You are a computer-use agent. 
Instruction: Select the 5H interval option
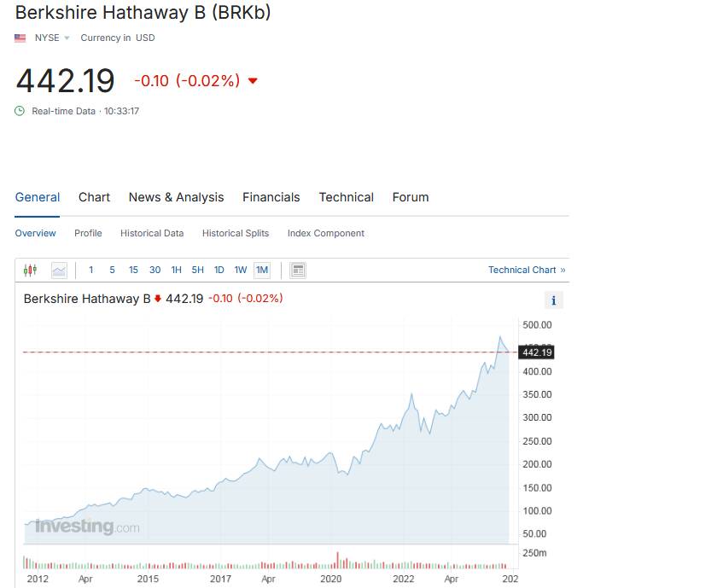click(x=197, y=270)
